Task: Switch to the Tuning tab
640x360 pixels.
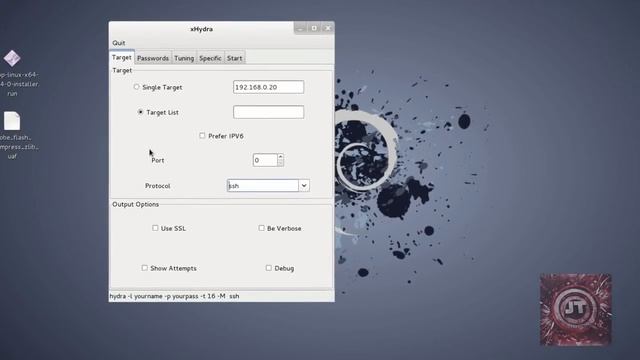Action: 184,58
